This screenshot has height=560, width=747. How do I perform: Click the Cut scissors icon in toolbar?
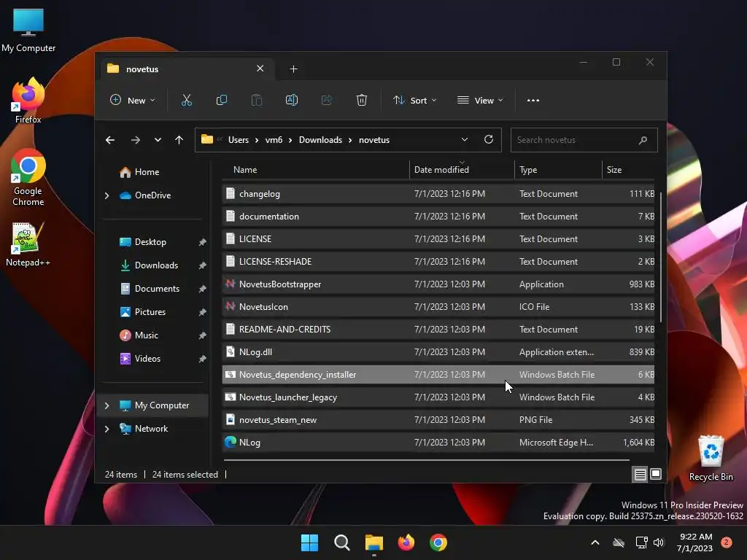[186, 100]
